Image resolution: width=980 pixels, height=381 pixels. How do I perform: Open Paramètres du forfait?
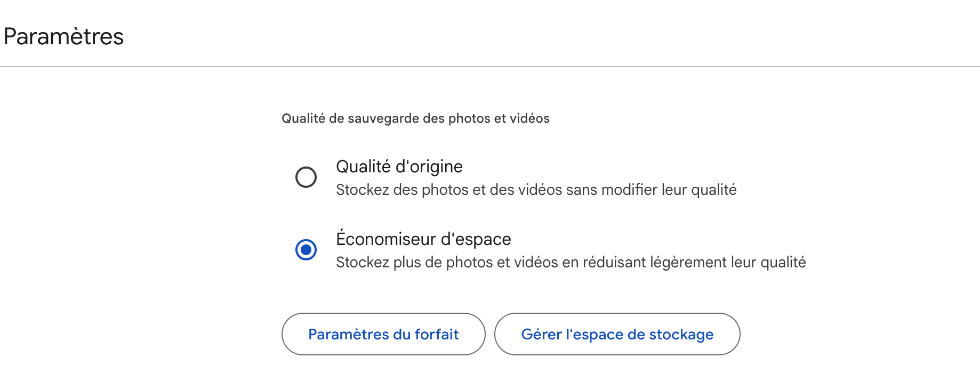[x=383, y=334]
